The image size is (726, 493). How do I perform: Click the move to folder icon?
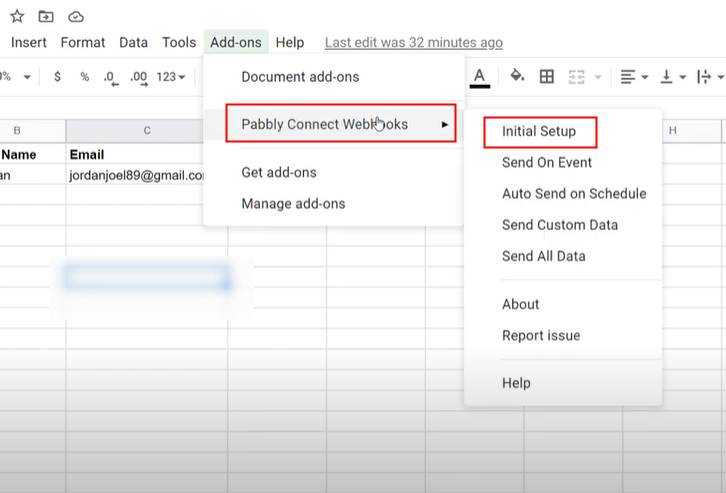46,17
